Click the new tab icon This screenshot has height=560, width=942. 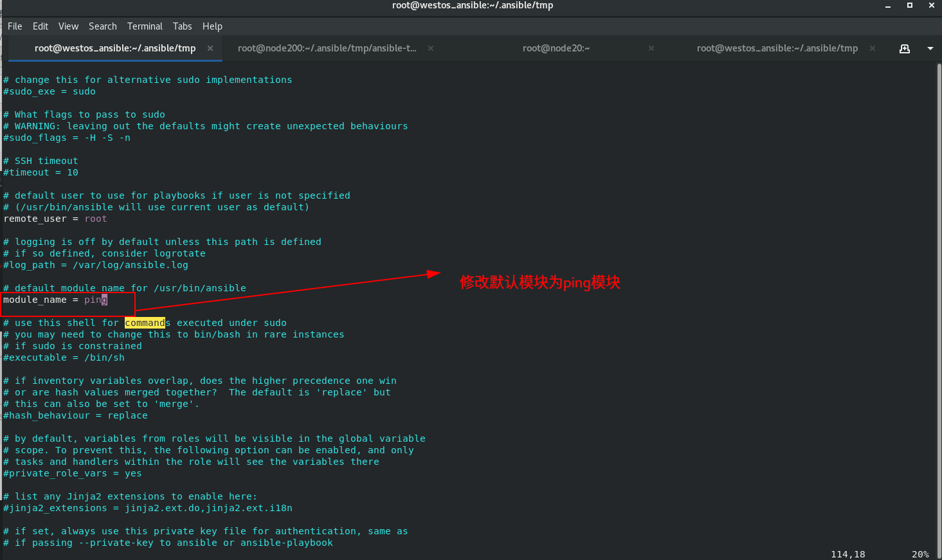(x=905, y=49)
